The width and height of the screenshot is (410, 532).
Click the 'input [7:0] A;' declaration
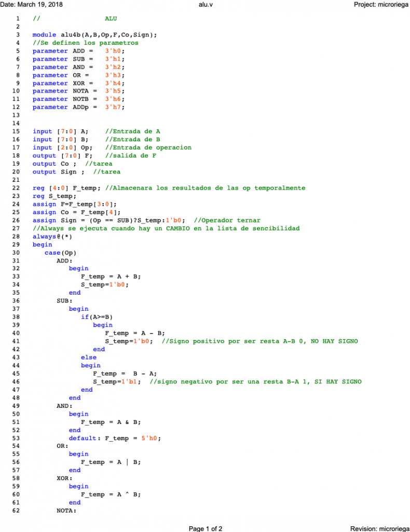[x=60, y=131]
